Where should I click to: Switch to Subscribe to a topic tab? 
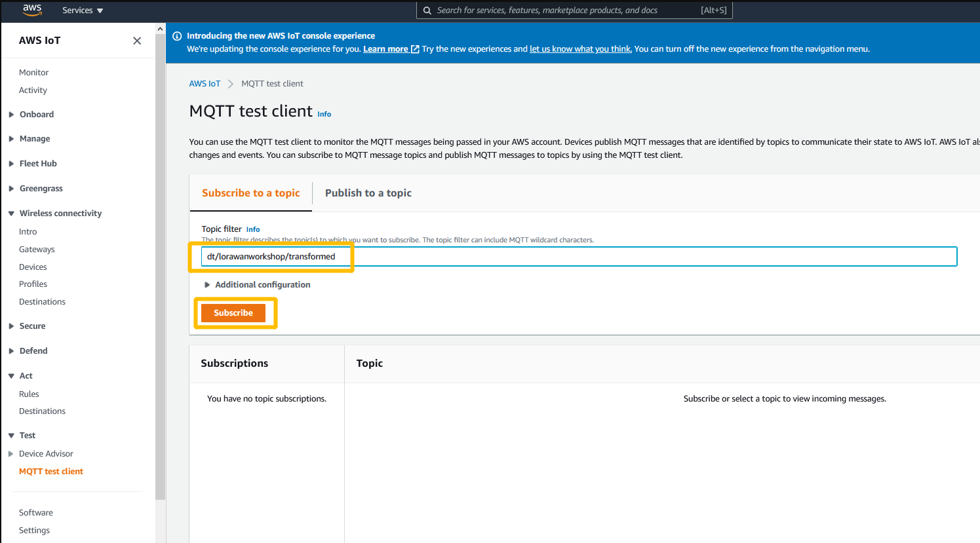pos(251,193)
